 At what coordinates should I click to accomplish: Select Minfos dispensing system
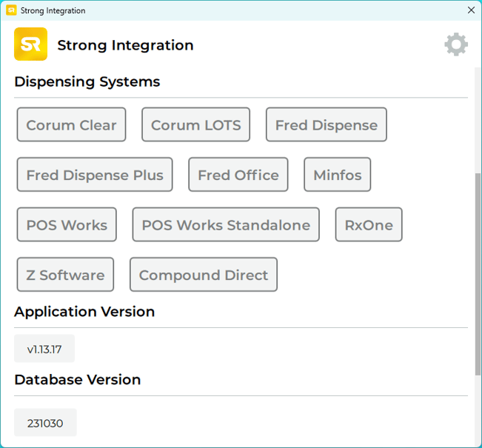tap(337, 175)
